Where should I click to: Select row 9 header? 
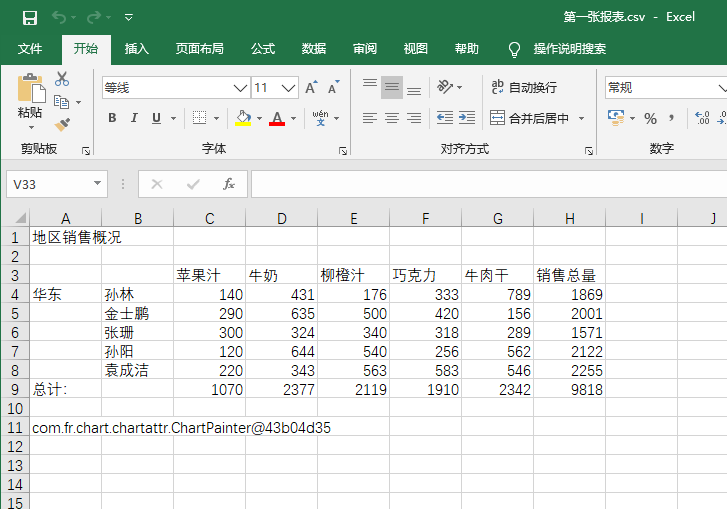pos(15,389)
